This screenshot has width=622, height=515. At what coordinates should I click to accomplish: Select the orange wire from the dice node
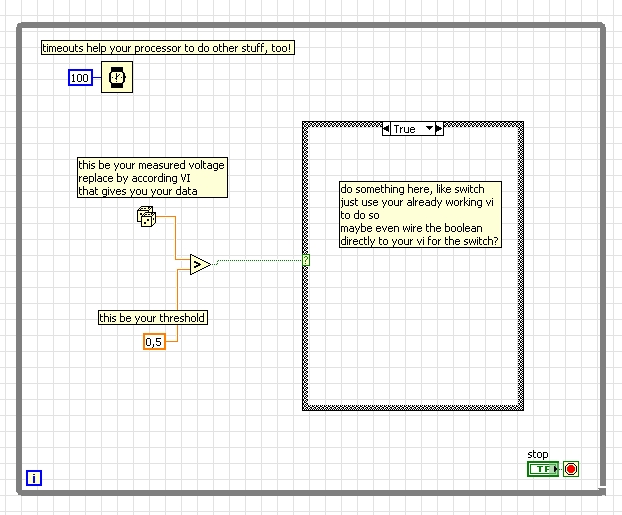tap(176, 238)
